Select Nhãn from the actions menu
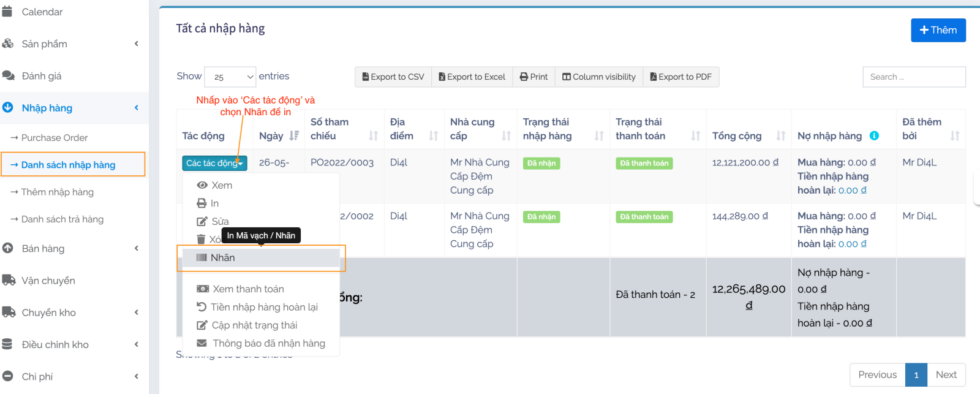 (222, 258)
